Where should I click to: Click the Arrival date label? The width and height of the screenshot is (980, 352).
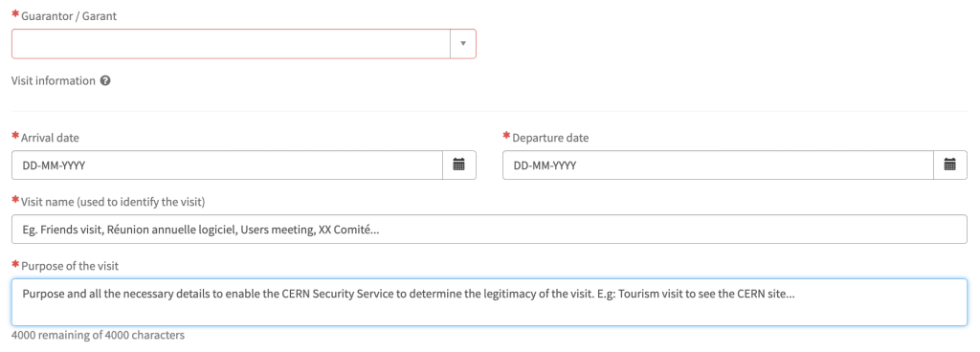(x=50, y=138)
